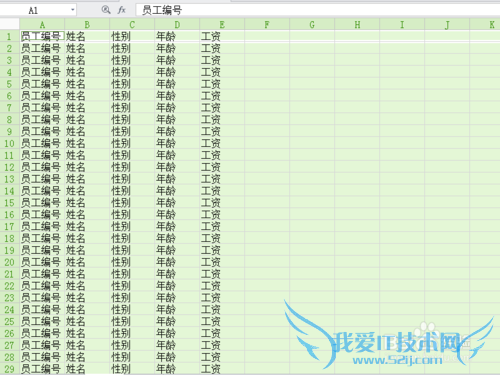Image resolution: width=500 pixels, height=375 pixels.
Task: Click empty cell H10
Action: [357, 143]
